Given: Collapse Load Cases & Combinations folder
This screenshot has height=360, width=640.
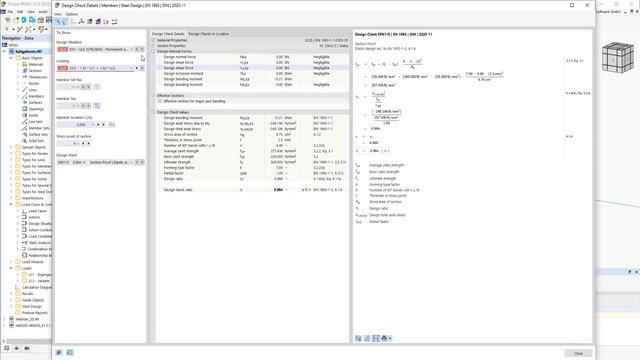Looking at the screenshot, I should tap(11, 204).
